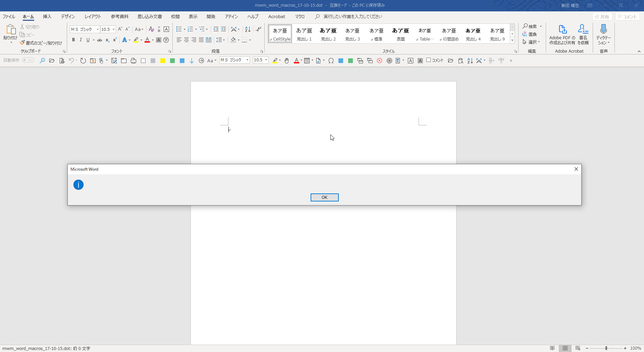Image resolution: width=644 pixels, height=352 pixels.
Task: Toggle subscript formatting
Action: [x=107, y=40]
